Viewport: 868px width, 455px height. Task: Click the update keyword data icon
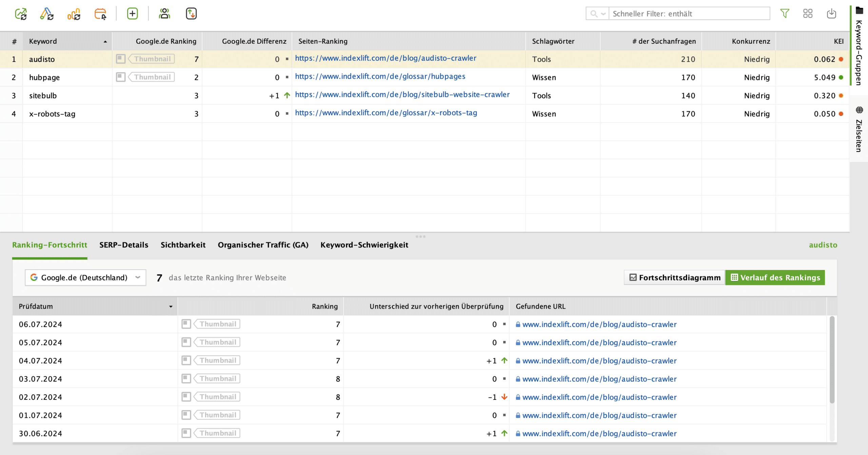pos(47,14)
